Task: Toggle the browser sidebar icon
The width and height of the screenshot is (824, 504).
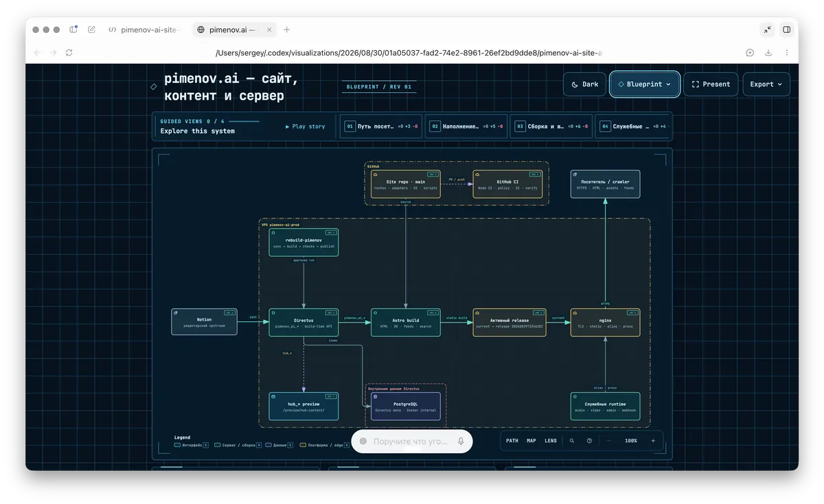Action: pos(73,30)
